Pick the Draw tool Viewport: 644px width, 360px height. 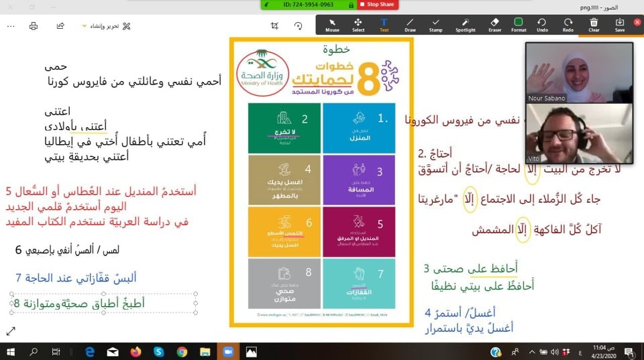pyautogui.click(x=410, y=24)
